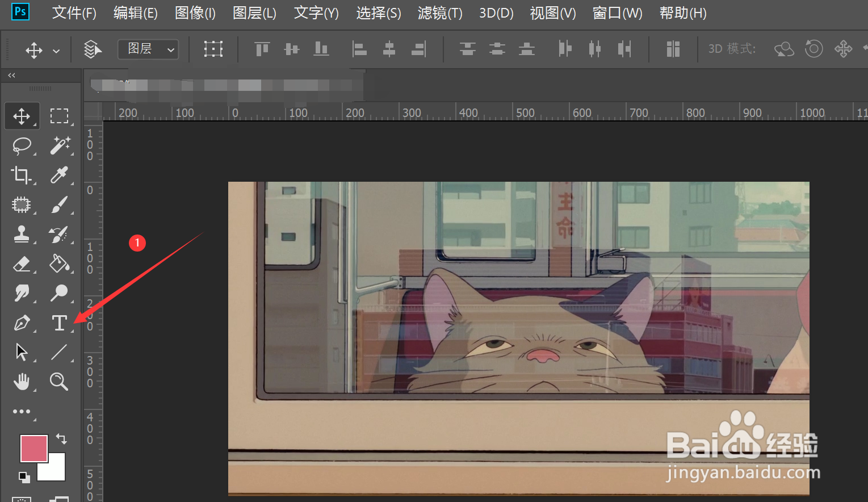Distribute left edges button

click(565, 49)
